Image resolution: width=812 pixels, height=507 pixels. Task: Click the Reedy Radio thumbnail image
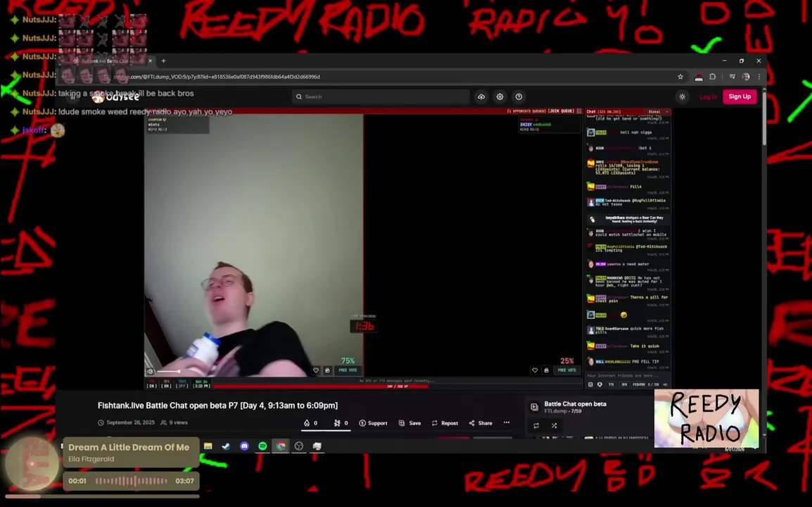(706, 418)
